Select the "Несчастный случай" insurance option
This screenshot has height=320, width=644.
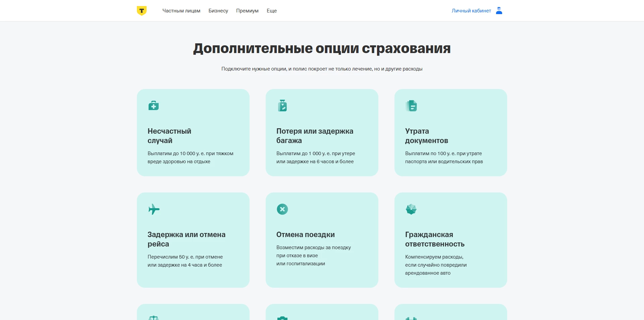pos(193,133)
